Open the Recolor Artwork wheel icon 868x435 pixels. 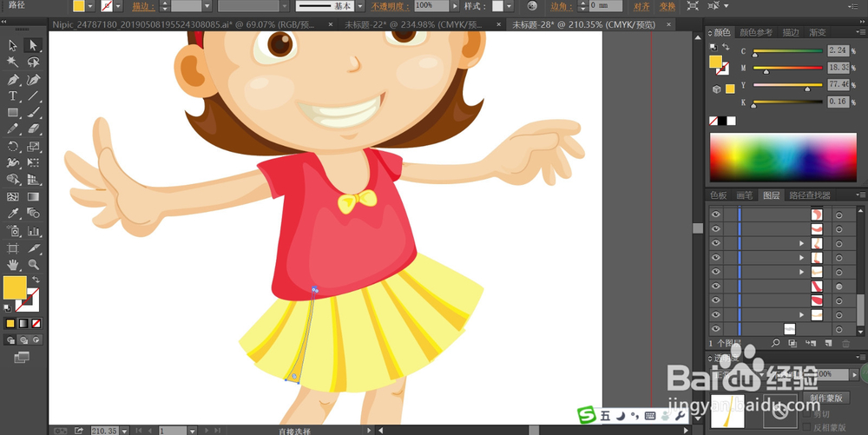[x=533, y=6]
